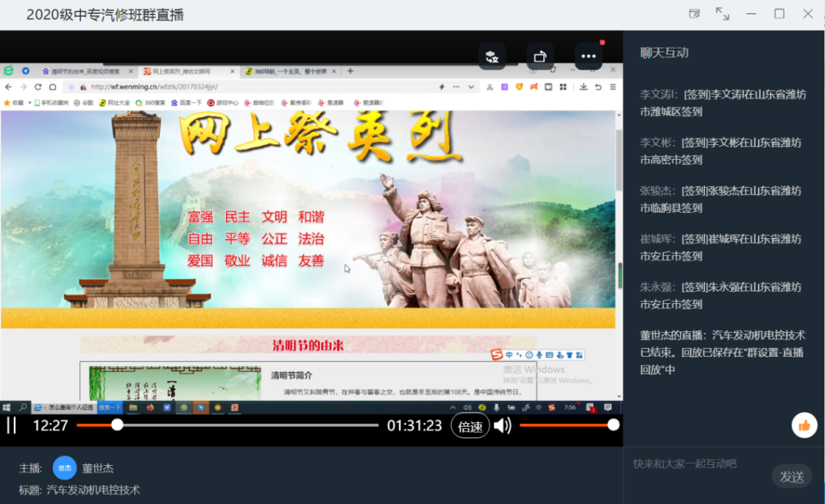Seek using the orange playback progress bar
The image size is (825, 504).
(228, 425)
